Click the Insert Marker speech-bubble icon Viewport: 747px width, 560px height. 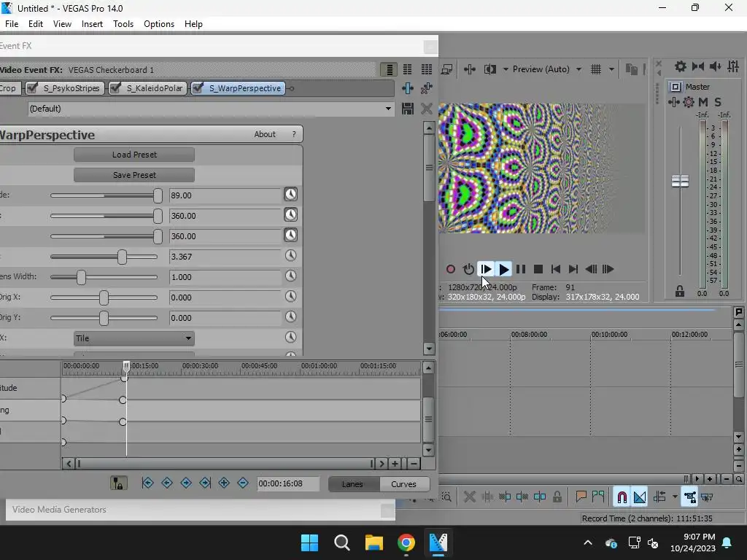click(x=581, y=497)
